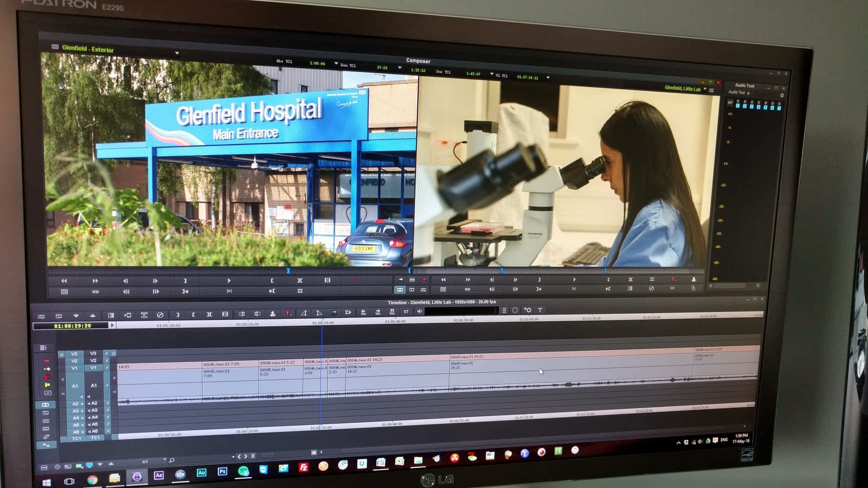Click the red Lift/Overwrite segment arrow

tap(46, 361)
